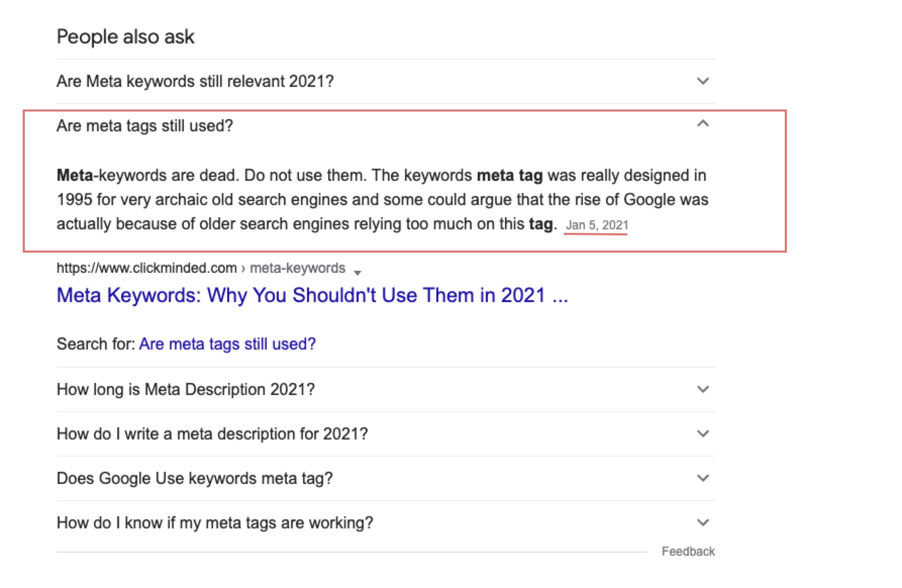
Task: Expand chevron beside "How long is Meta Description 2021?"
Action: 703,389
